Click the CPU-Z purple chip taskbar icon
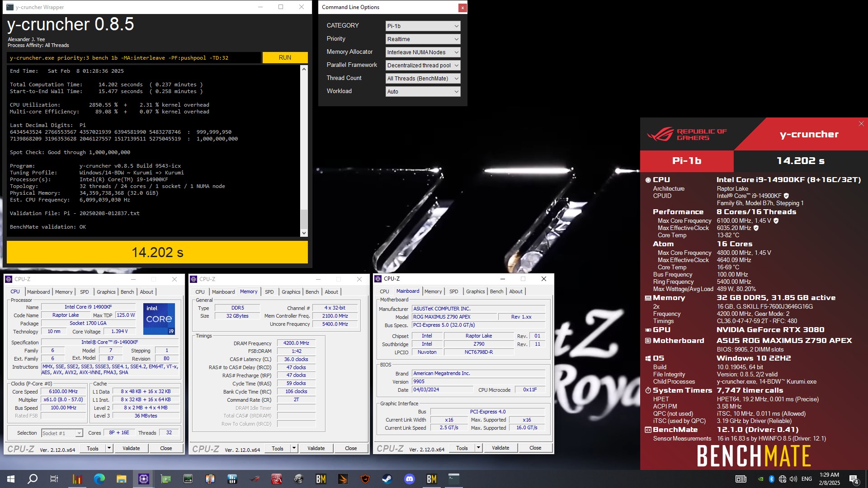The height and width of the screenshot is (488, 868). 144,479
